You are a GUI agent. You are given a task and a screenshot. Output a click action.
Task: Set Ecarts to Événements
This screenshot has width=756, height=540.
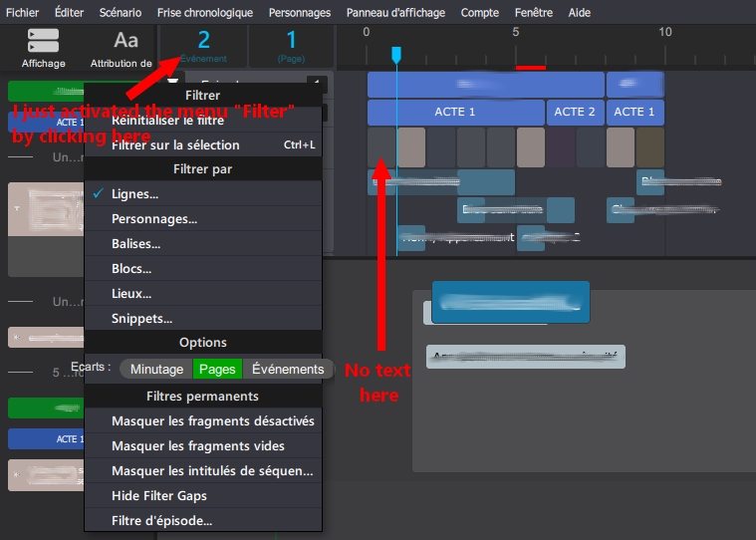click(288, 369)
